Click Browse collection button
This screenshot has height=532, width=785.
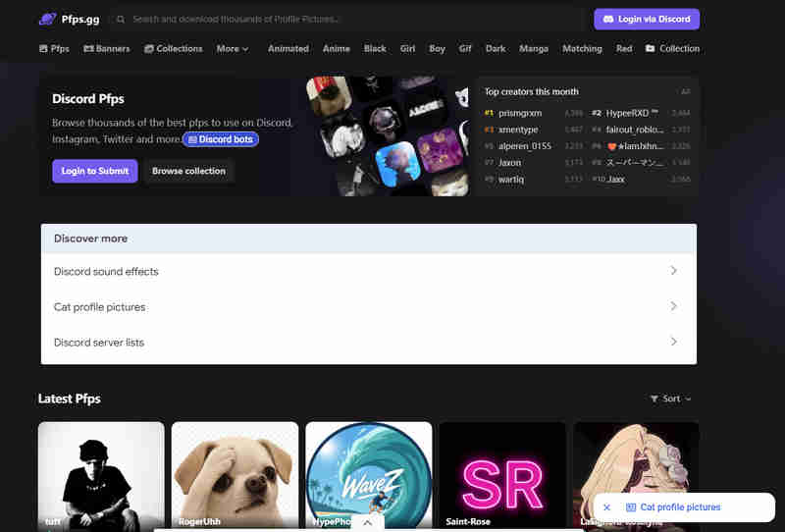188,171
